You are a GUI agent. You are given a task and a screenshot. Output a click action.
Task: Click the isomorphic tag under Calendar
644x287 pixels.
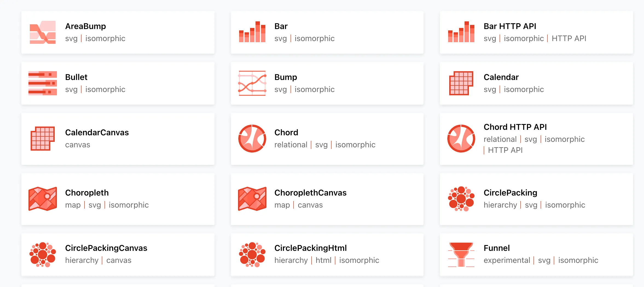pos(523,89)
